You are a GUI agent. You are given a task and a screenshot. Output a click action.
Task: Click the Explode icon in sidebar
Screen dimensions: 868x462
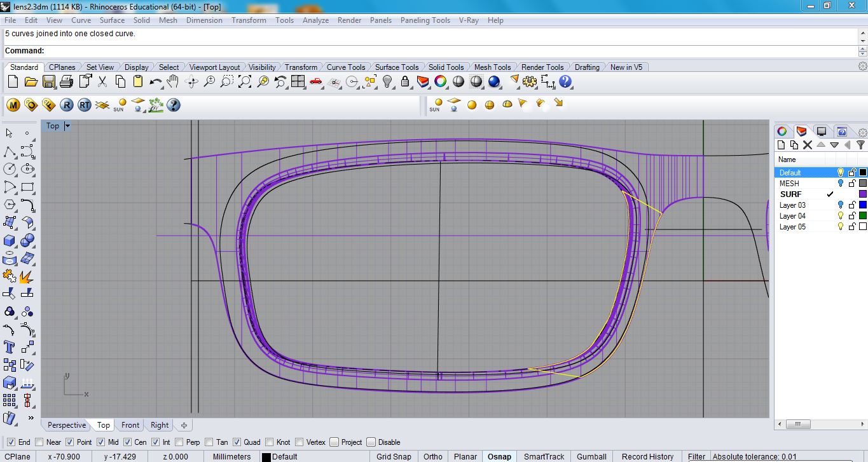[x=27, y=276]
